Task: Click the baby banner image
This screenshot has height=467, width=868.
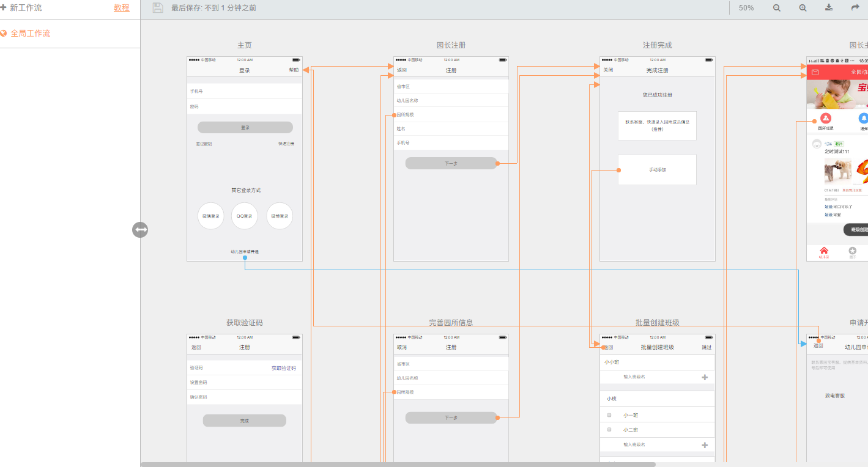Action: coord(837,94)
